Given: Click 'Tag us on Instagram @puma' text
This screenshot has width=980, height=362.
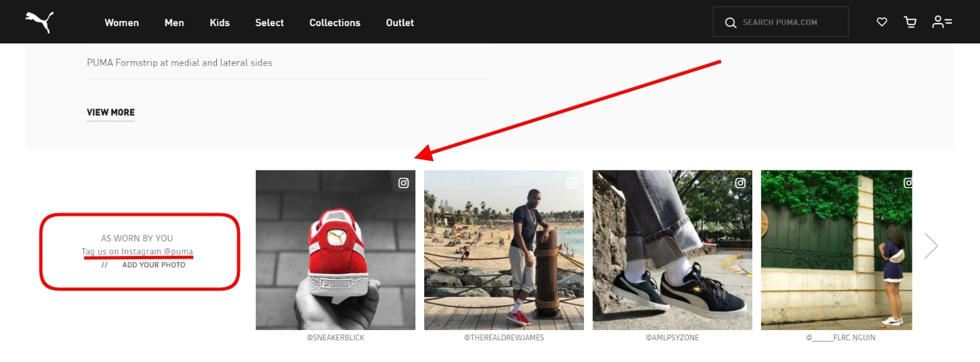Looking at the screenshot, I should click(x=137, y=252).
